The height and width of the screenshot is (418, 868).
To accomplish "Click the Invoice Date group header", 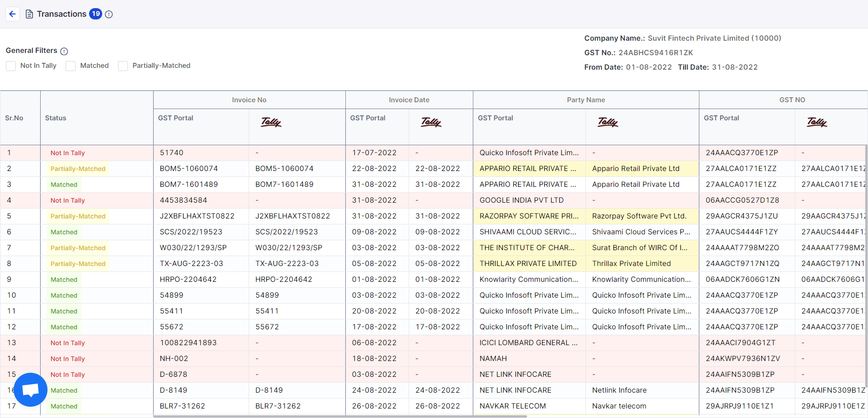I will coord(409,100).
